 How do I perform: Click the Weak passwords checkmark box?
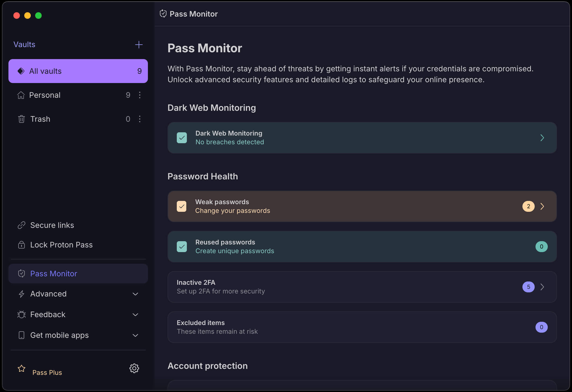[182, 206]
